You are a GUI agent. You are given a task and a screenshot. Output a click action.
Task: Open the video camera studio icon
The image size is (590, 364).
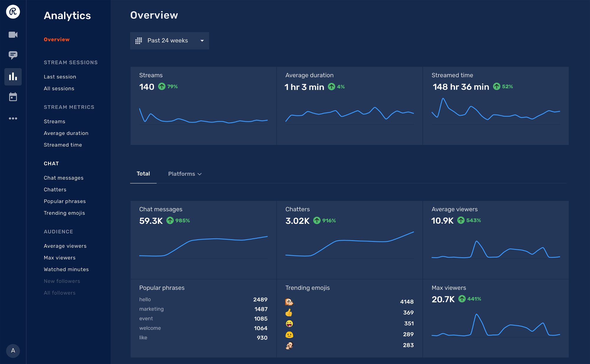(x=13, y=35)
